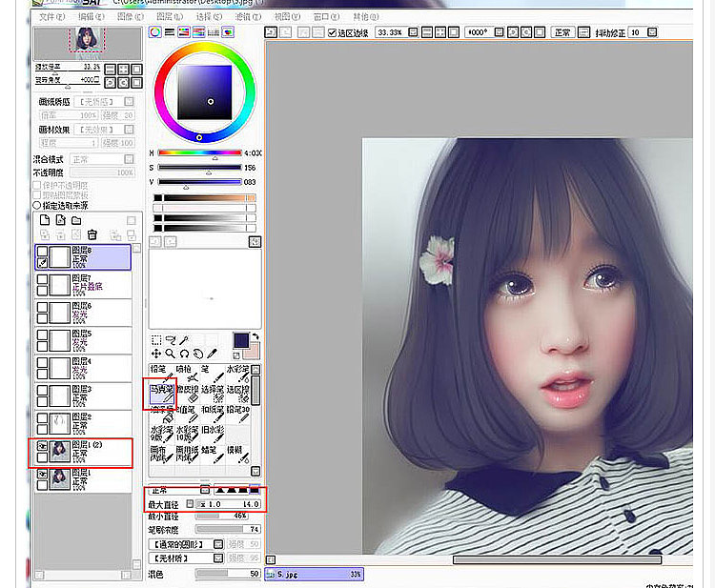Screen dimensions: 715x588
Task: Open the 通常的圆形 brush shape dropdown
Action: [219, 544]
